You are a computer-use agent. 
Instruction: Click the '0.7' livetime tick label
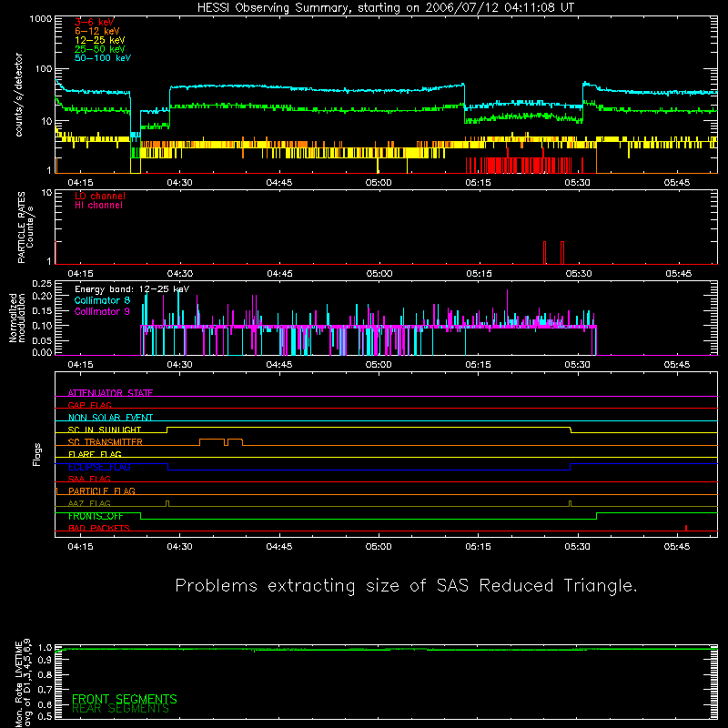(x=45, y=690)
